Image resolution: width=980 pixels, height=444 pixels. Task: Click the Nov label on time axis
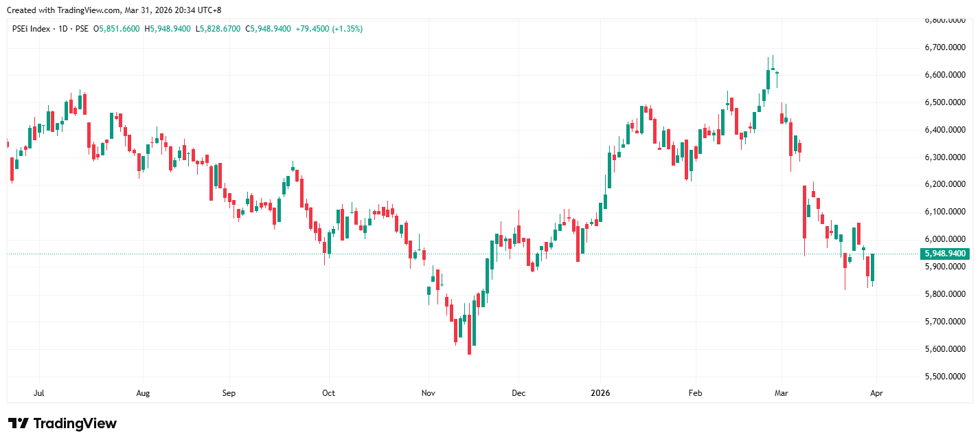click(x=428, y=393)
